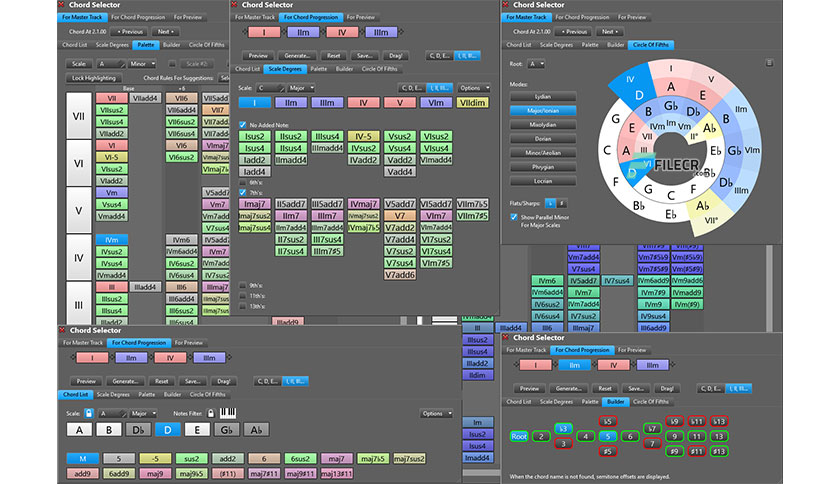Open the A scale root dropdown in Chord List window
Viewport: 836px width, 484px height.
tap(113, 413)
